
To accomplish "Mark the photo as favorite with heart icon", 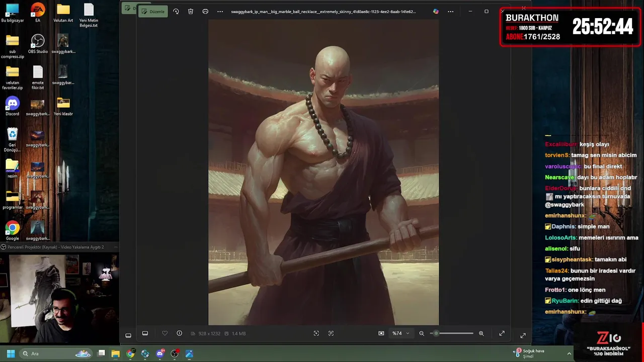I will (x=165, y=333).
